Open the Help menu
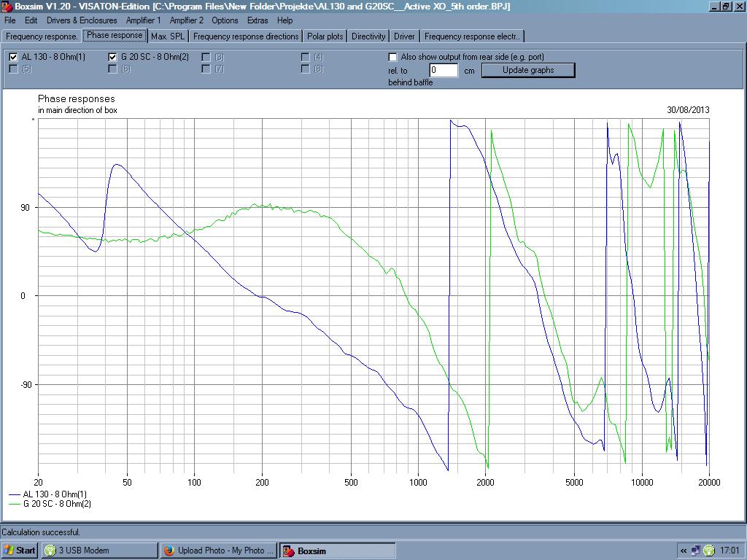 tap(285, 20)
